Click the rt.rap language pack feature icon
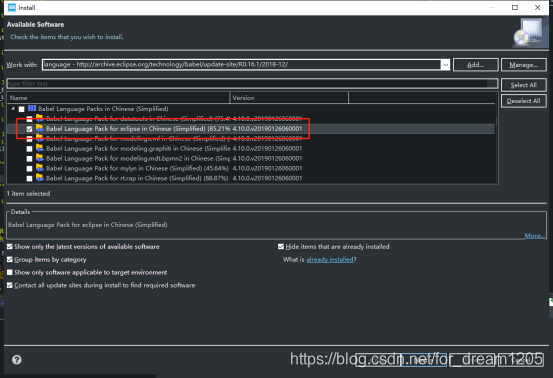 point(40,178)
